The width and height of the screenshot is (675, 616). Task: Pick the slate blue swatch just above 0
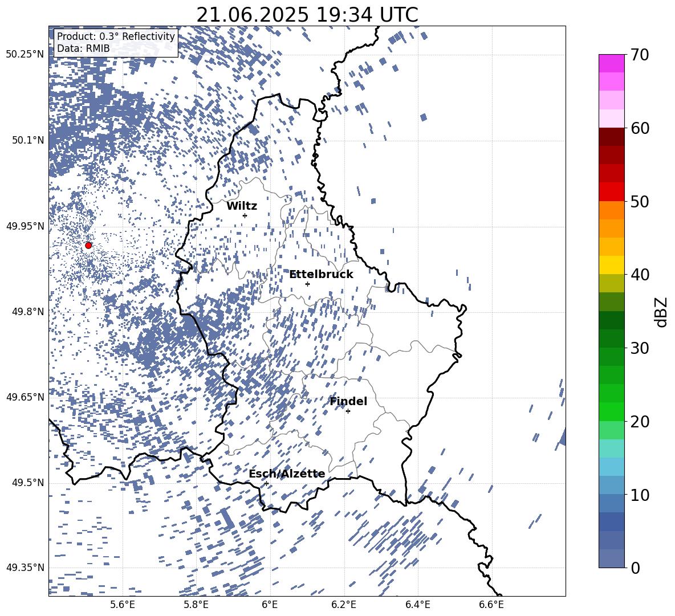[611, 558]
